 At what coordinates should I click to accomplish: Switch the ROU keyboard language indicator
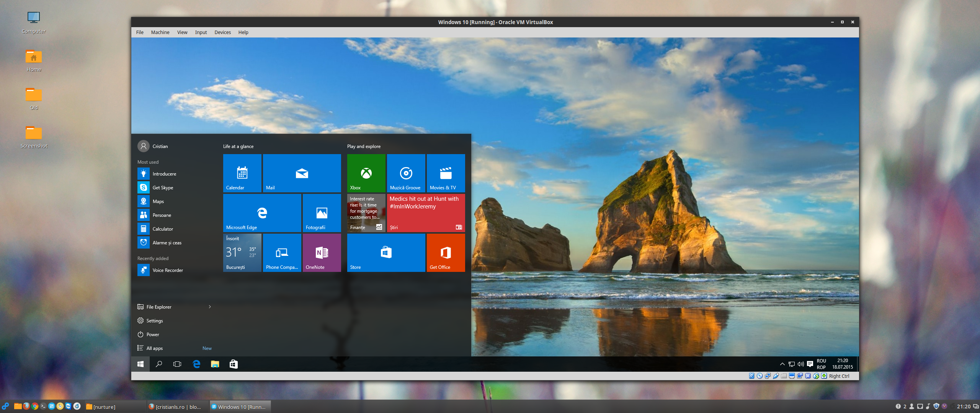click(821, 364)
